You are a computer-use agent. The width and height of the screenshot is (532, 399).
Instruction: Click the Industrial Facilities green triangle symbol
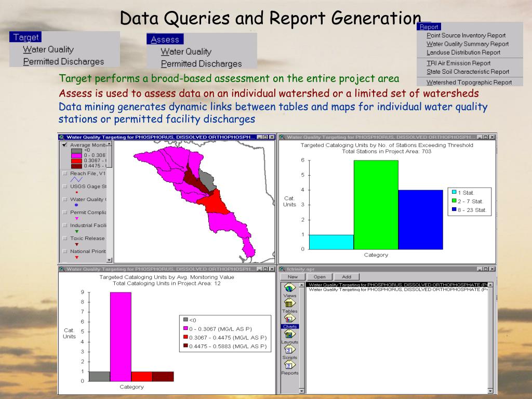click(77, 231)
